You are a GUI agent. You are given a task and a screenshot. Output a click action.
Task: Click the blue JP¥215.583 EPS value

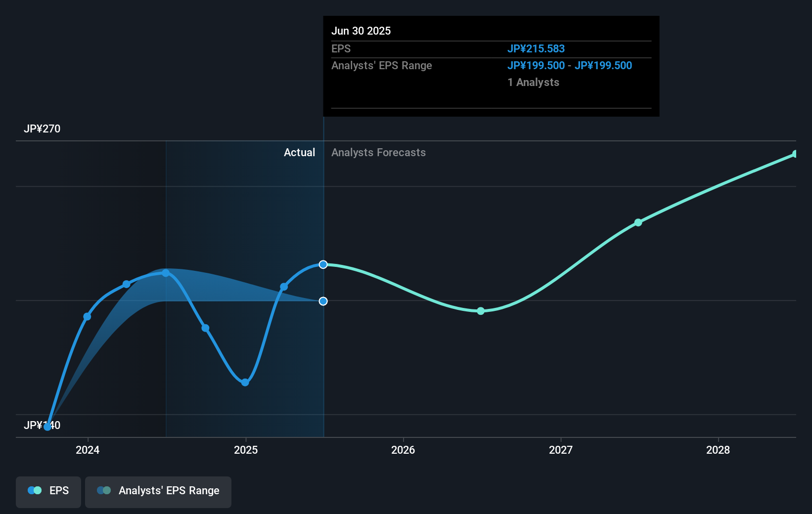[x=537, y=48]
